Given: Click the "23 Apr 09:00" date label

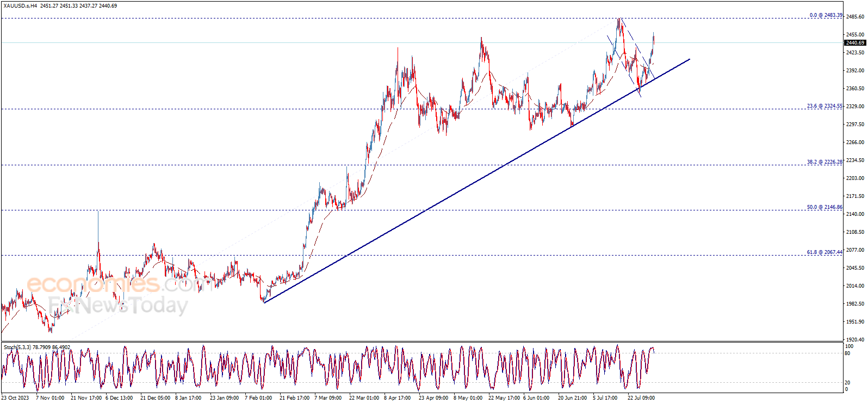Looking at the screenshot, I should point(433,398).
